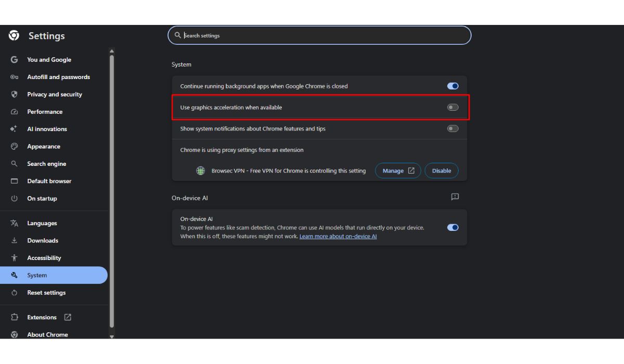
Task: Click the translate icon for Languages
Action: (x=14, y=223)
